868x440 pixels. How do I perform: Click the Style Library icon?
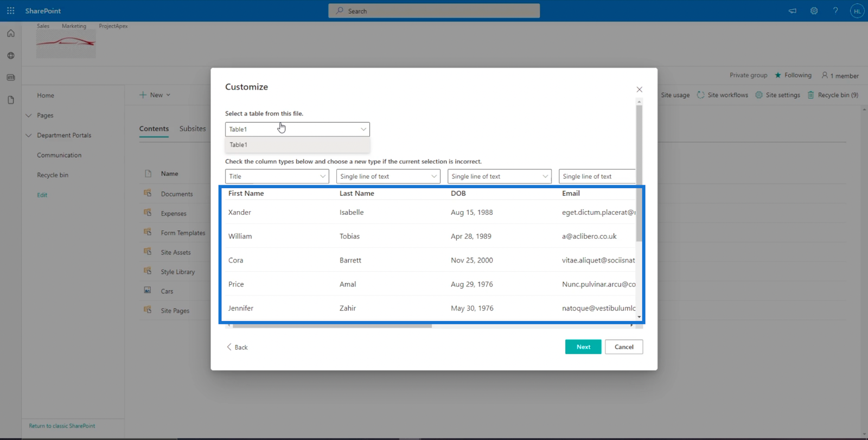click(148, 271)
